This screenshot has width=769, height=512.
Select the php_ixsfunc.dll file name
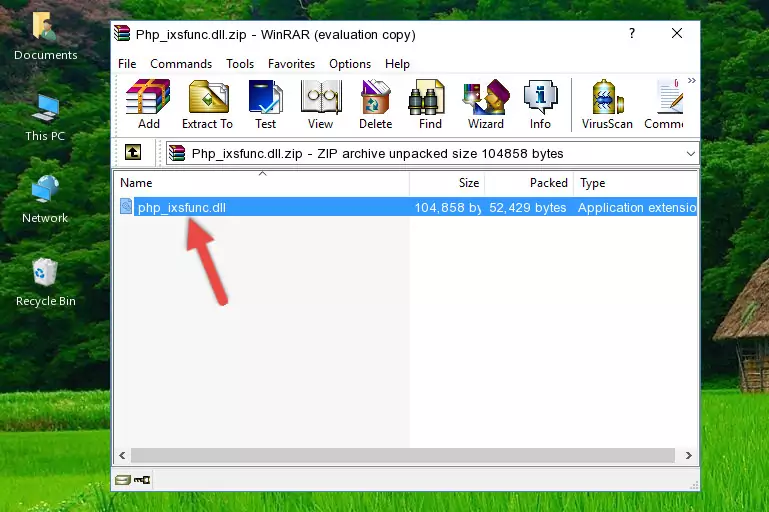pyautogui.click(x=182, y=207)
